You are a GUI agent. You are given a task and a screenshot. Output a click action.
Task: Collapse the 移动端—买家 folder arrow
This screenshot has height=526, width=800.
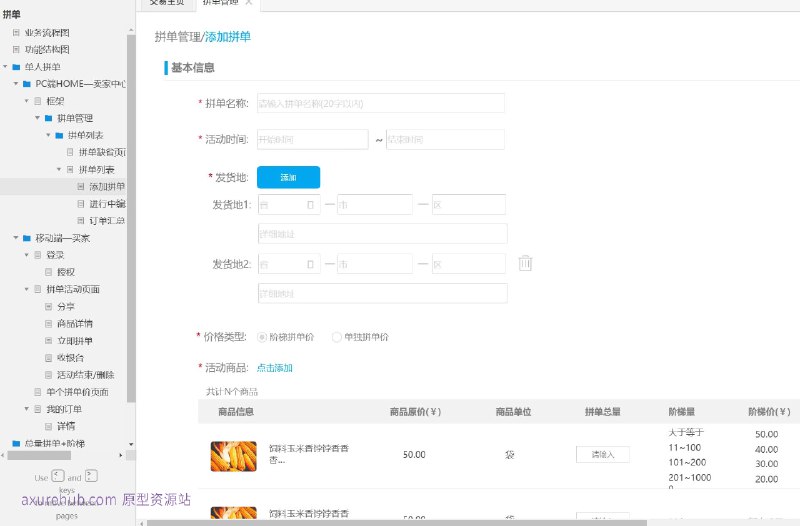click(16, 237)
